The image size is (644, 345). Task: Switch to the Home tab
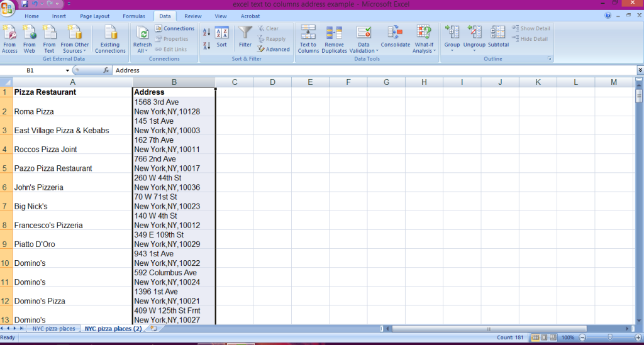point(31,16)
